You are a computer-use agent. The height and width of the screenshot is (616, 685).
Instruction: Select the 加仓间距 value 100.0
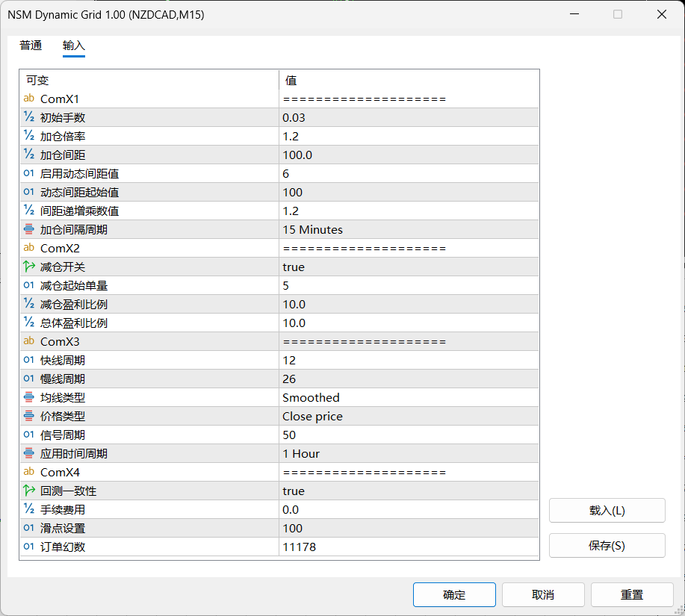click(409, 155)
